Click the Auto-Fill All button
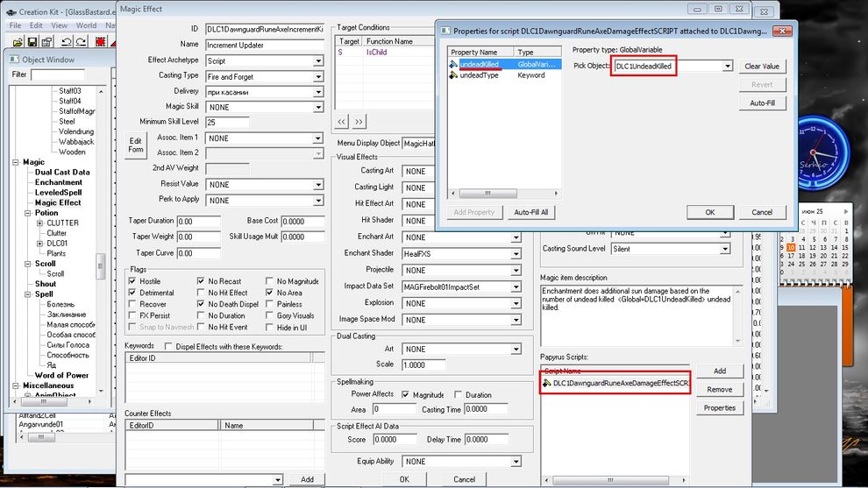The image size is (868, 488). click(x=530, y=212)
